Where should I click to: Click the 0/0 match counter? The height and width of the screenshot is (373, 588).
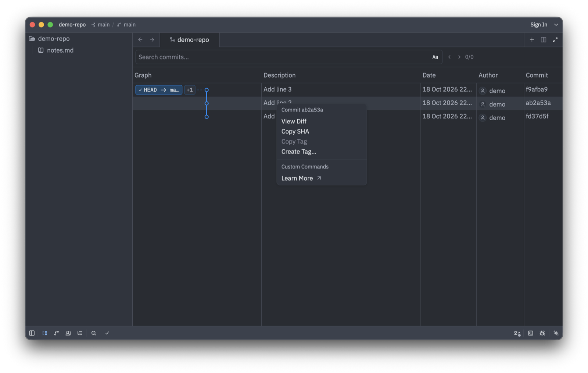click(x=469, y=57)
